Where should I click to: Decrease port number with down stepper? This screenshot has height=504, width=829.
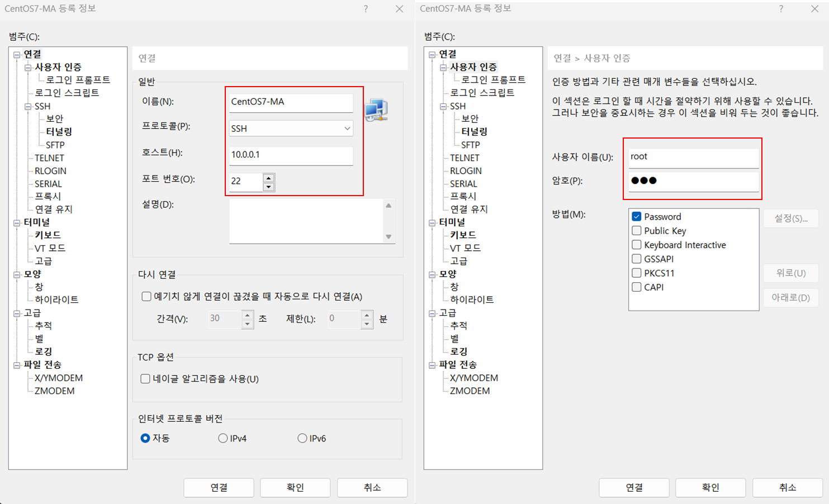click(x=269, y=187)
